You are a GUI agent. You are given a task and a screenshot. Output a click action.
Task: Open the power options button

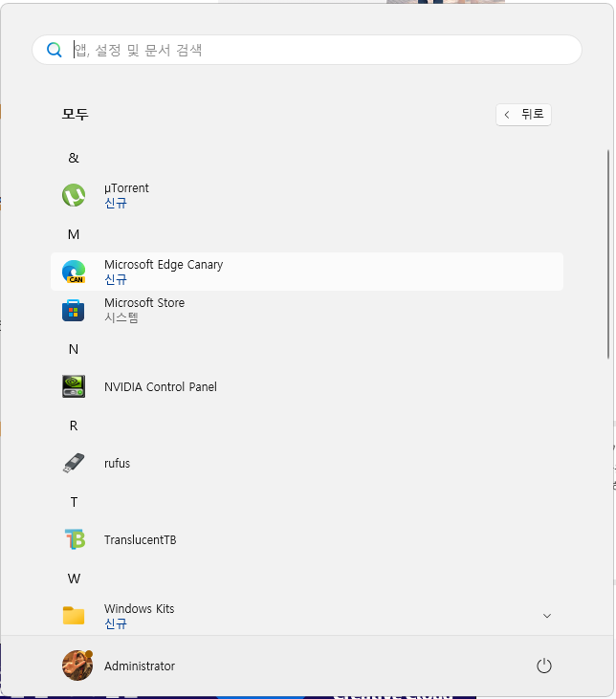[543, 666]
